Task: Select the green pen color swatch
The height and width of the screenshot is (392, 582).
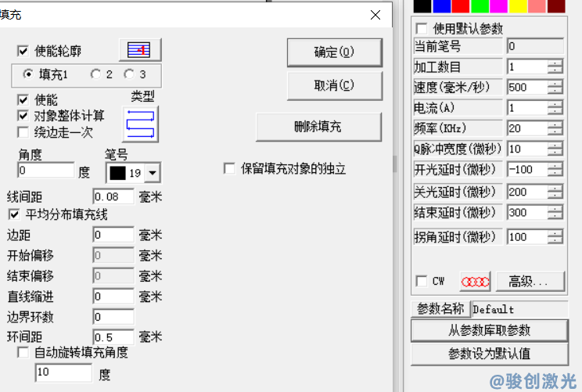Action: click(x=480, y=6)
